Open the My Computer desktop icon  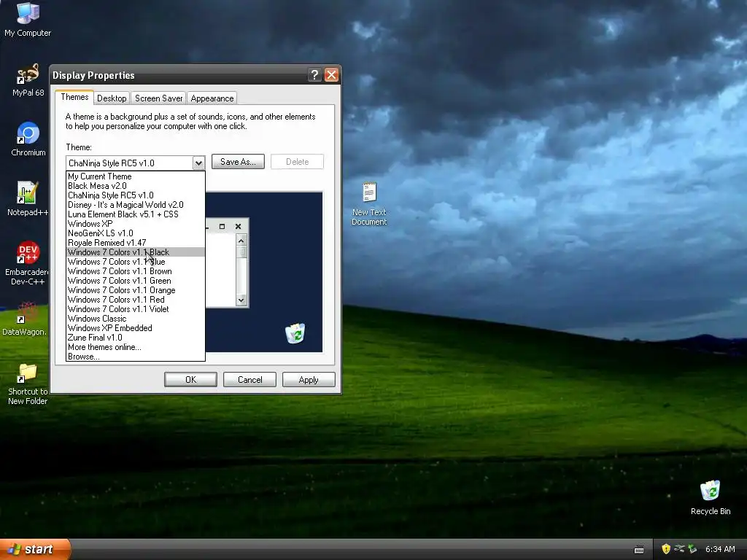point(28,19)
